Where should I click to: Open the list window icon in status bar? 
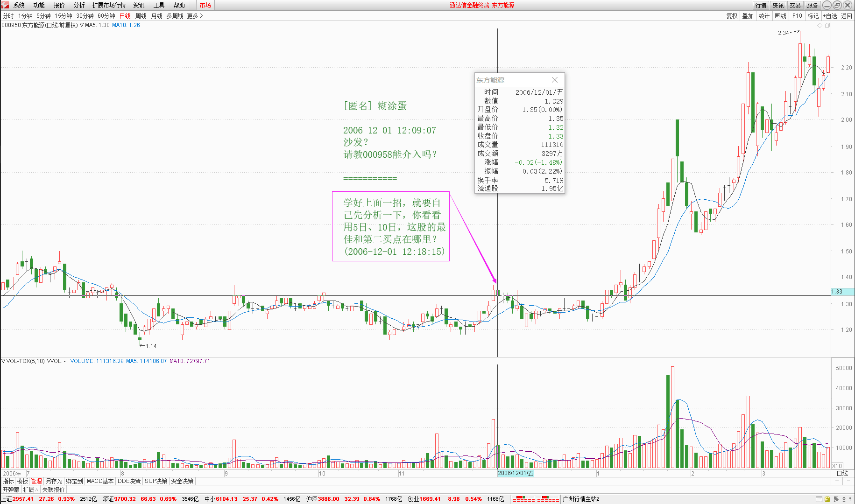[x=819, y=499]
